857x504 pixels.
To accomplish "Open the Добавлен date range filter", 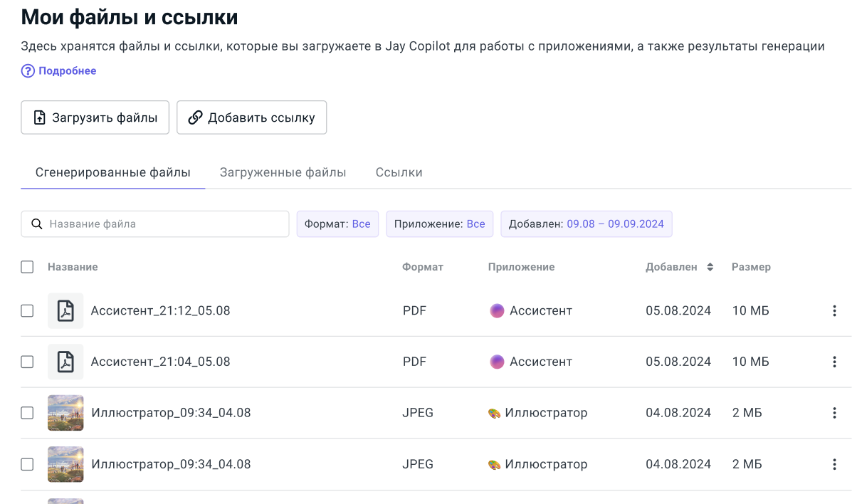I will coord(586,224).
